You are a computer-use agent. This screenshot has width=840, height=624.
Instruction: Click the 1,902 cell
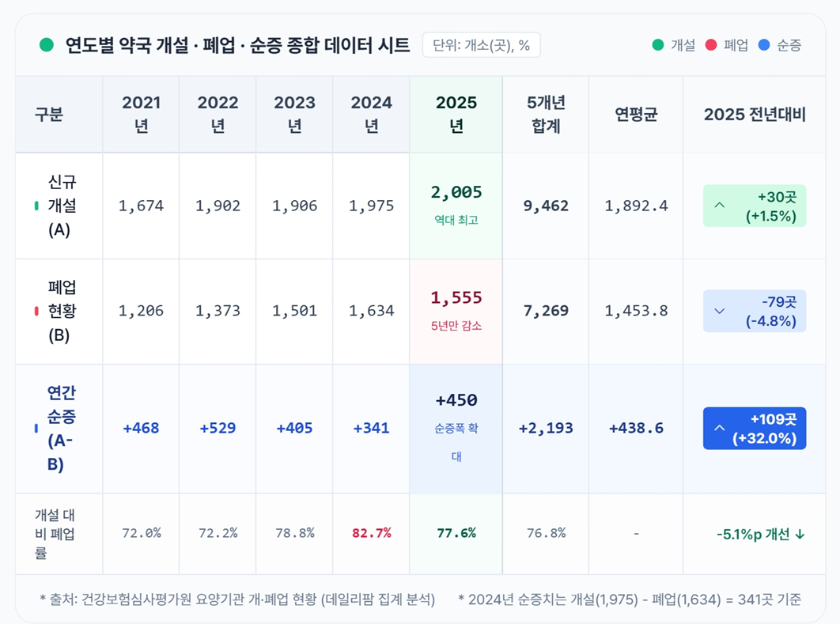[x=218, y=206]
